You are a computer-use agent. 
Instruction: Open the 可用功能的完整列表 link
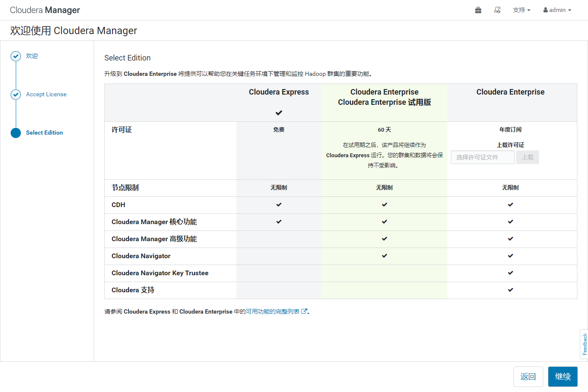click(x=272, y=311)
